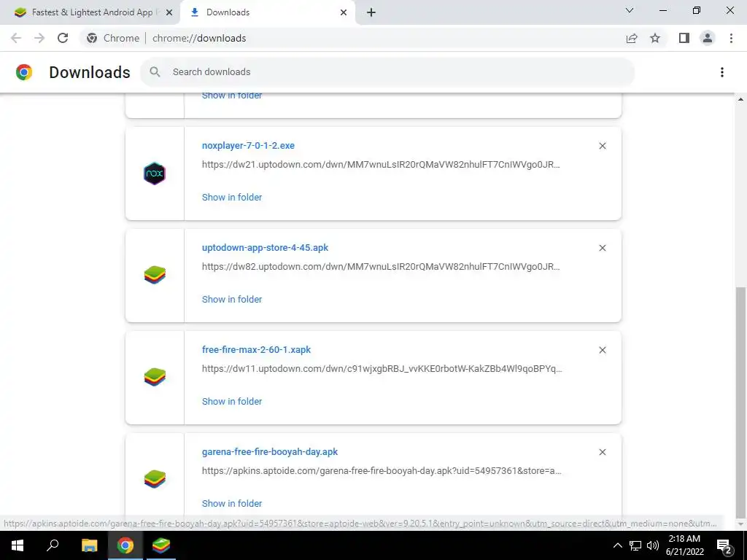Image resolution: width=747 pixels, height=560 pixels.
Task: Select the Downloads tab
Action: (267, 12)
